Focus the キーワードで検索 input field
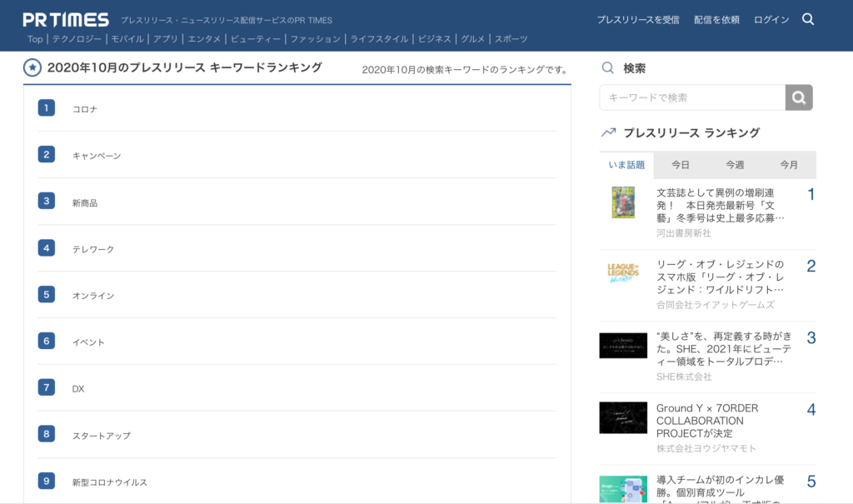853x504 pixels. [691, 97]
